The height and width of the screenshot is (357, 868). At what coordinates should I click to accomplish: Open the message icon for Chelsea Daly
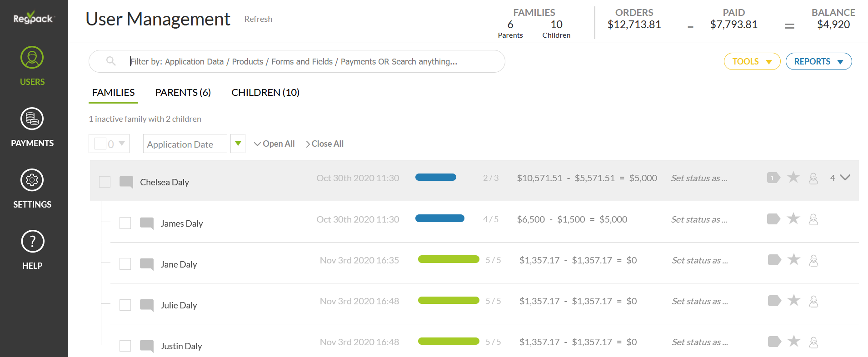tap(126, 182)
